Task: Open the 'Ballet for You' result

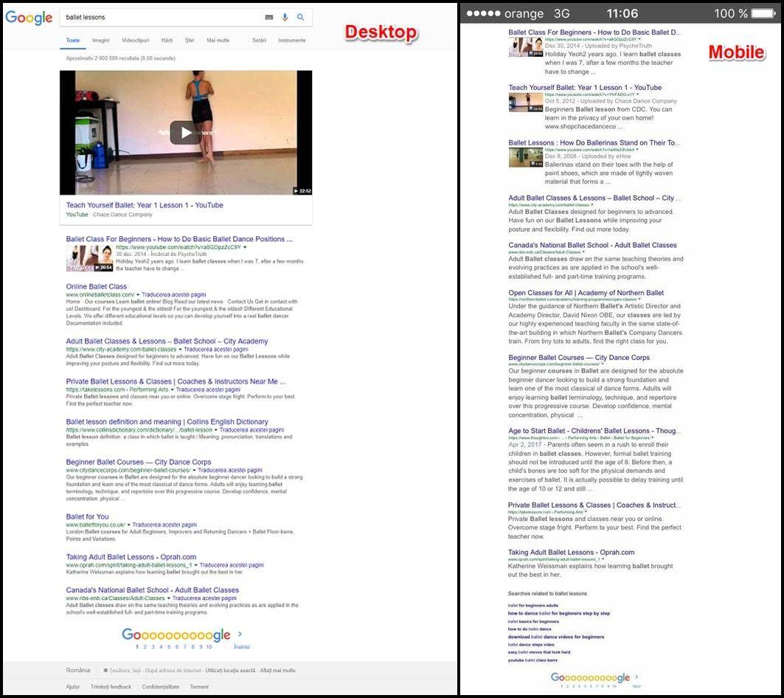Action: (88, 516)
